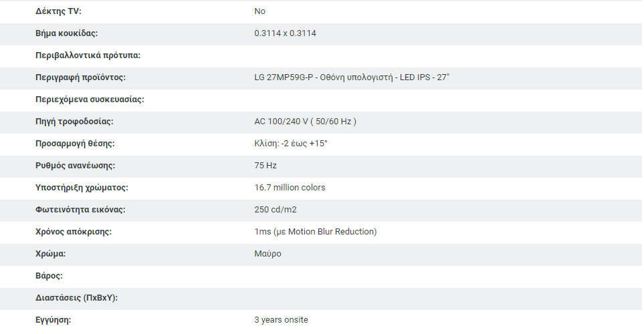Click the Φωτεινότητα εικόνας label
This screenshot has height=334, width=644.
(x=80, y=210)
